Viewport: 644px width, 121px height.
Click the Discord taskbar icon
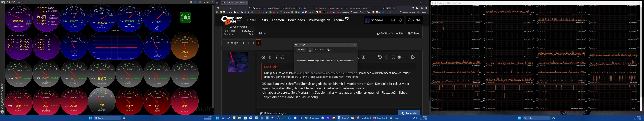(323, 118)
